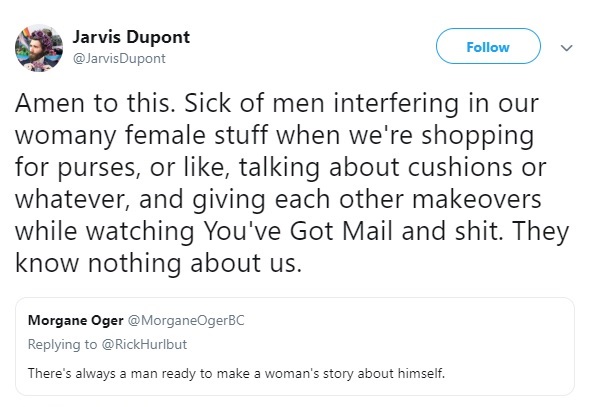Image resolution: width=608 pixels, height=407 pixels.
Task: Visit the @JarvisDupont handle
Action: pos(119,59)
